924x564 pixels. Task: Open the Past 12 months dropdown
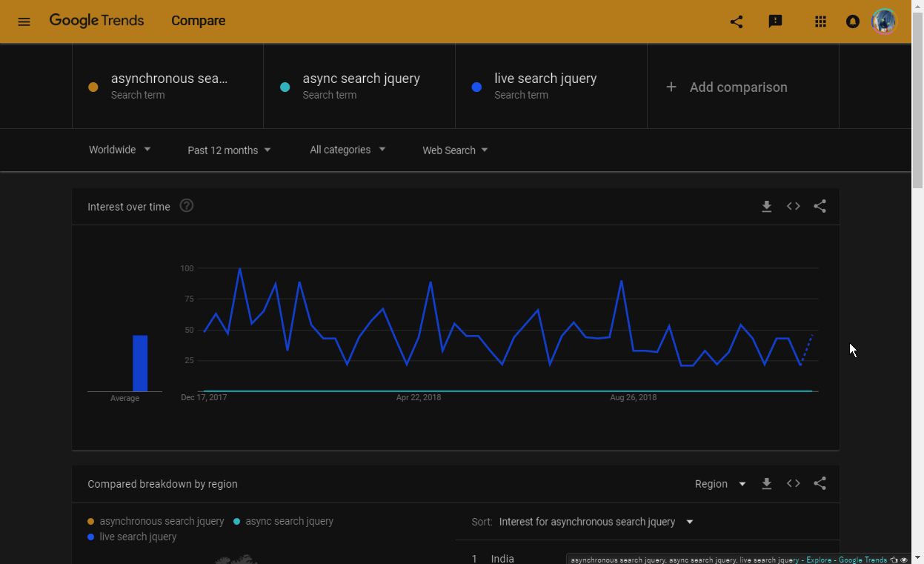tap(229, 150)
